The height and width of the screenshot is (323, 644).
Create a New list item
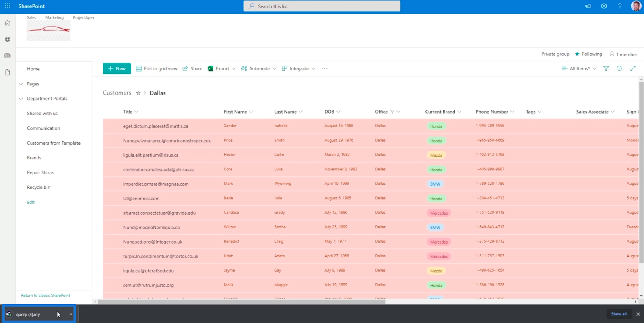117,68
